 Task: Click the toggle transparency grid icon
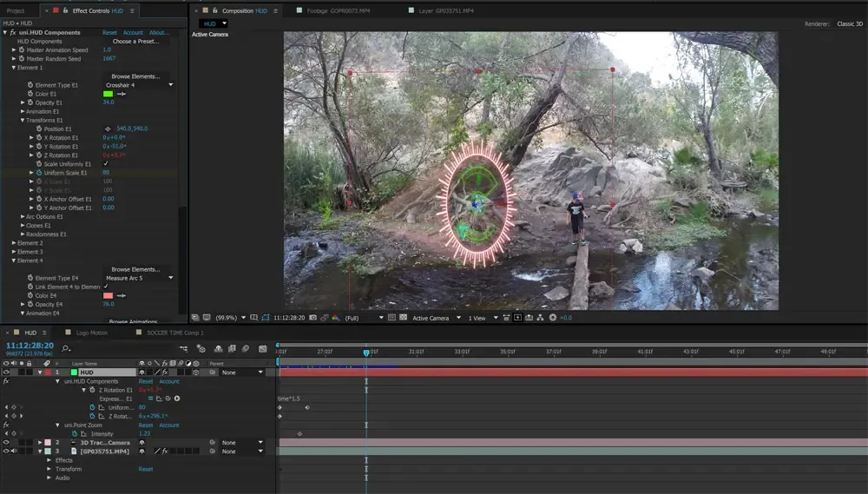pyautogui.click(x=403, y=318)
